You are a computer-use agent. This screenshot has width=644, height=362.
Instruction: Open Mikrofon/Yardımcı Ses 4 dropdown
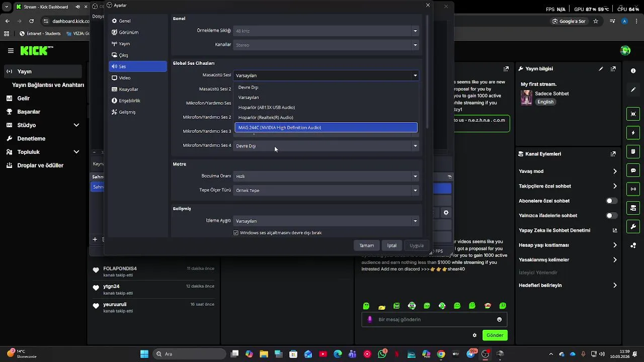click(326, 146)
